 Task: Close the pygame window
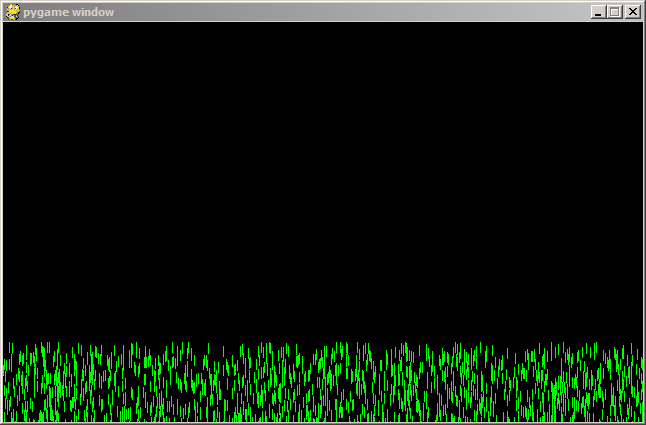[632, 12]
